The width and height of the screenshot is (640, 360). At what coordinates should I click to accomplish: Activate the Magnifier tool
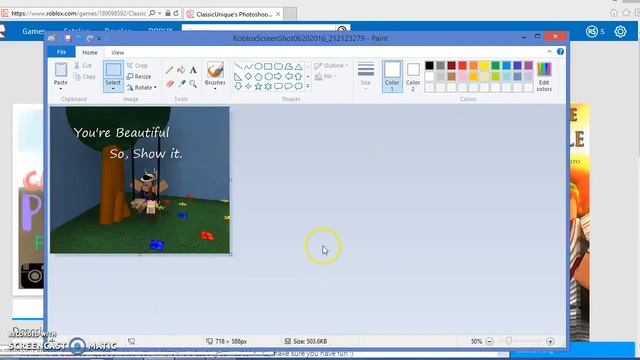(x=193, y=84)
